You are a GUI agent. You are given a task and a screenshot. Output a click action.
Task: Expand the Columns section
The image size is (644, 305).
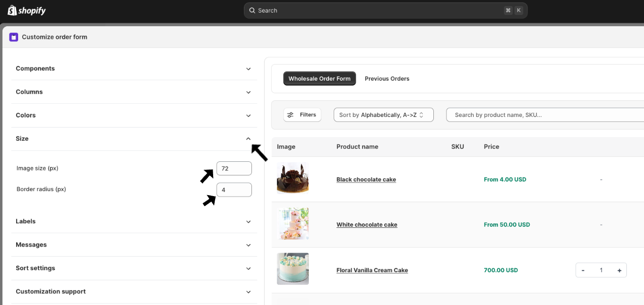[248, 92]
